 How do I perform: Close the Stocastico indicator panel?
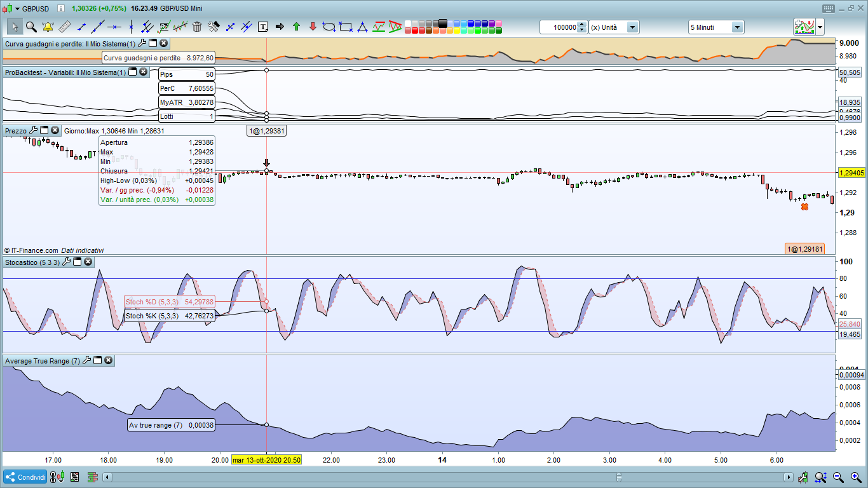click(x=88, y=262)
